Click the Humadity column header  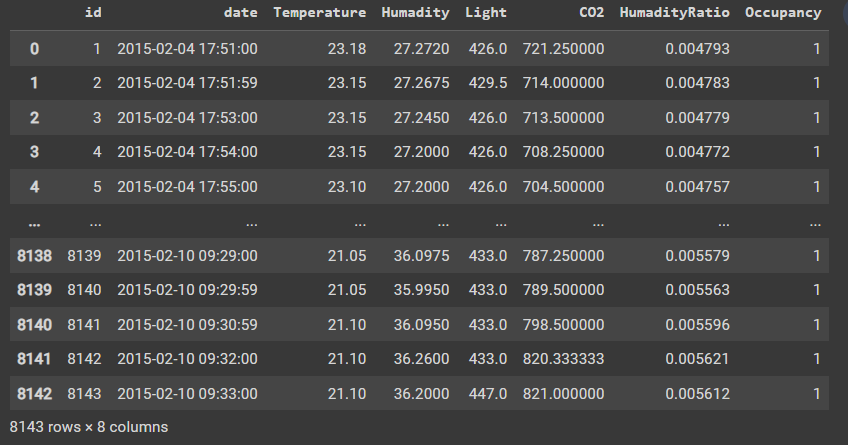[x=415, y=13]
